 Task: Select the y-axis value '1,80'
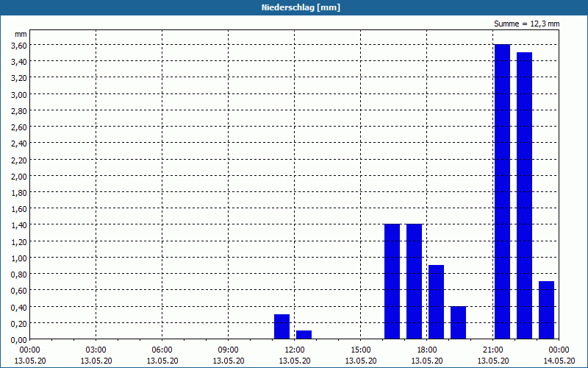[x=19, y=192]
